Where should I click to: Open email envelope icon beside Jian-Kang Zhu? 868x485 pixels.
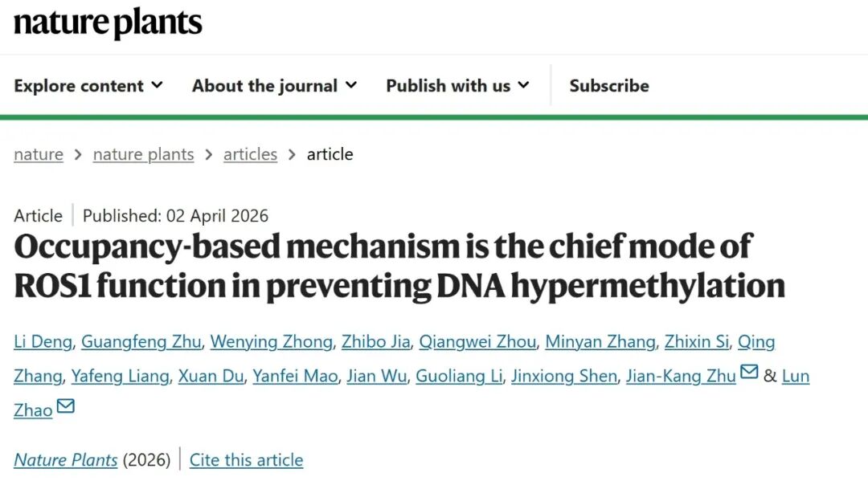(749, 373)
